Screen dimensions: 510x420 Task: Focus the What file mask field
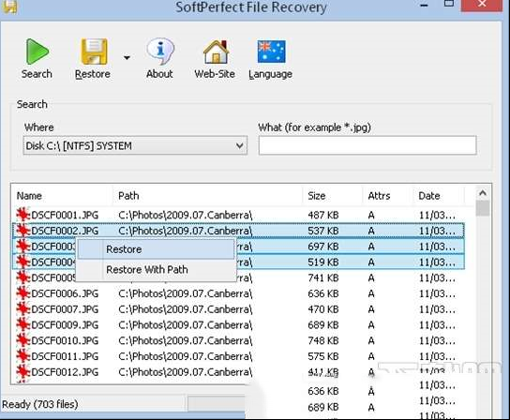coord(367,145)
